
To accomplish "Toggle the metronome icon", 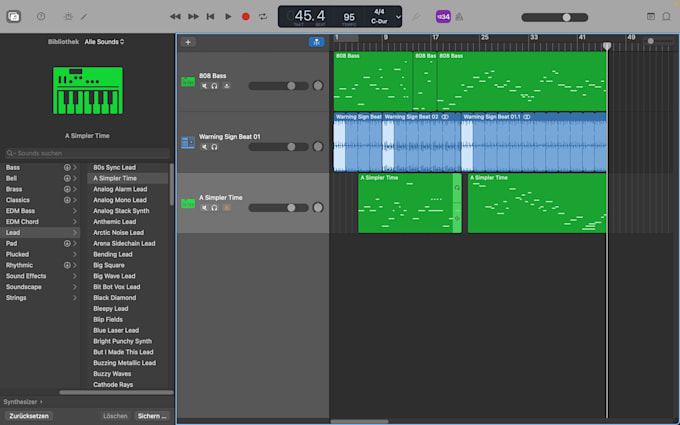I will coord(459,17).
